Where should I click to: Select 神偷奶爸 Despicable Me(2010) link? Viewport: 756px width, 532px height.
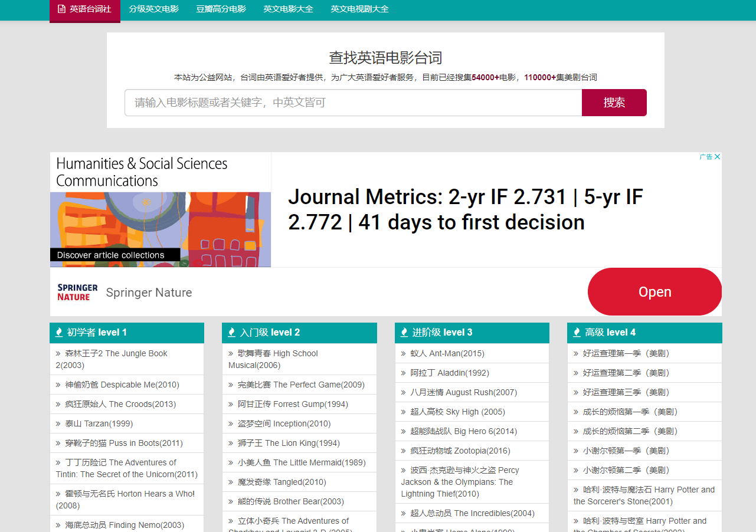122,385
